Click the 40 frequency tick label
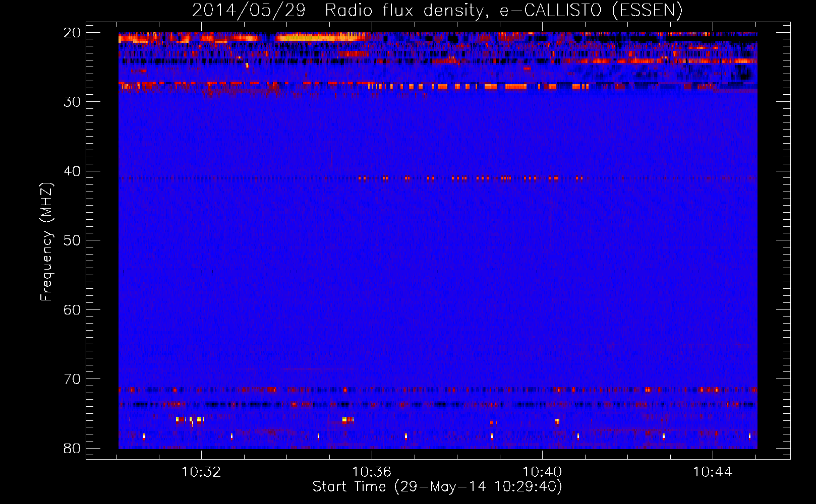 point(72,171)
